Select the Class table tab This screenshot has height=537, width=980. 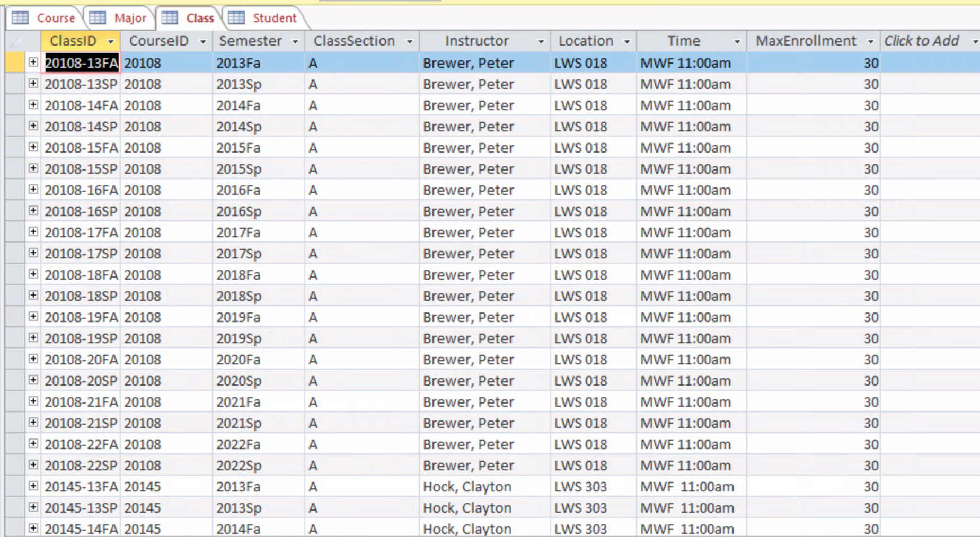(x=189, y=18)
